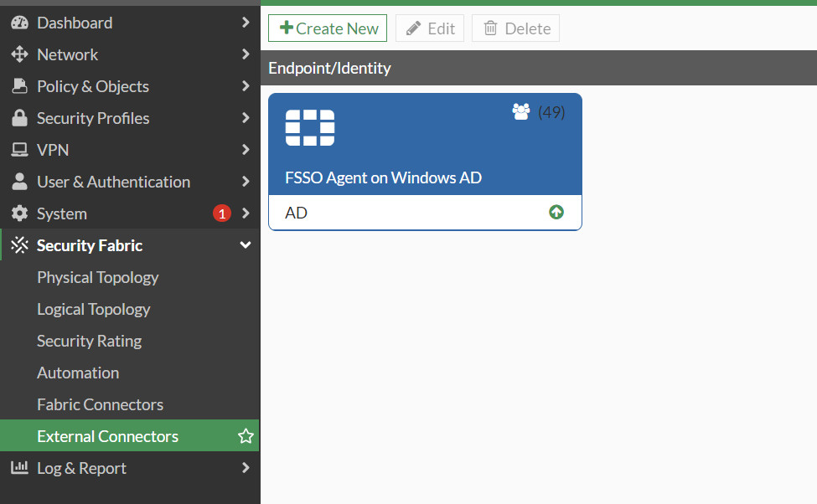The image size is (817, 504).
Task: Click the Policy & Objects document icon
Action: (20, 86)
